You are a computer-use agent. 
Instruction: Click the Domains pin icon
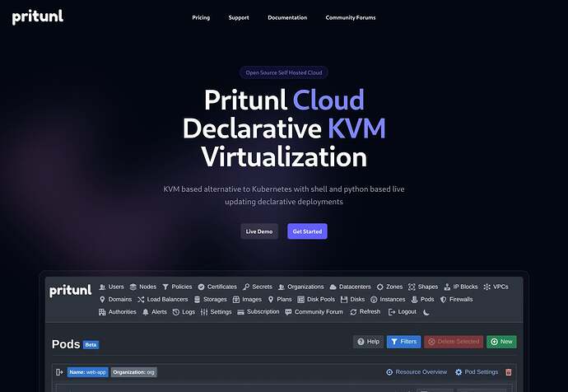(x=102, y=300)
